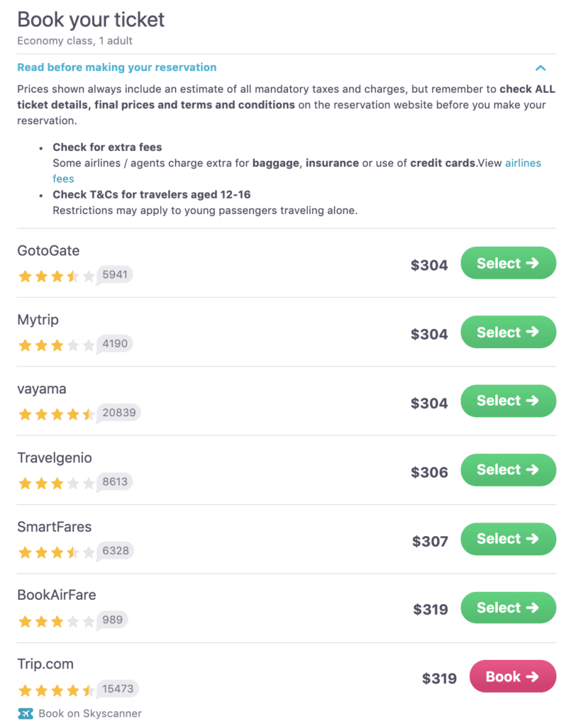
Task: Select SmartFares at $307
Action: pos(508,539)
